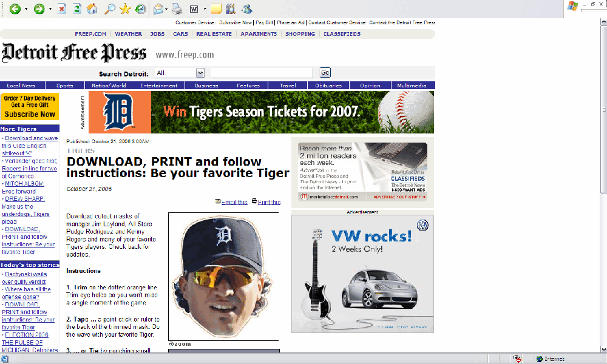Screen dimensions: 607x364
Task: Edit the page with Word icon
Action: (x=194, y=8)
